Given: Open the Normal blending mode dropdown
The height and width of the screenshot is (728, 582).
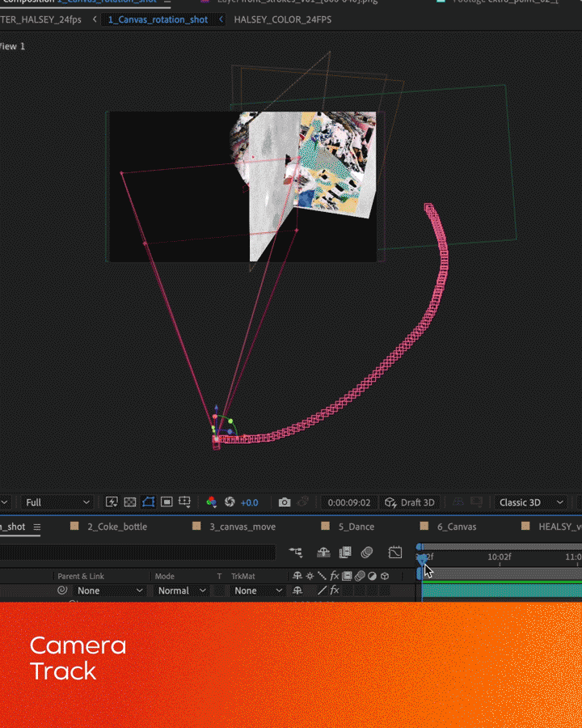Looking at the screenshot, I should coord(181,590).
